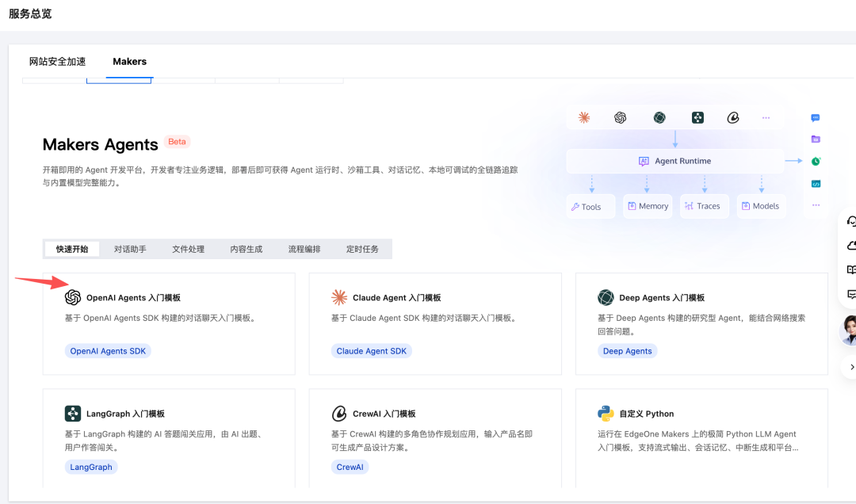This screenshot has width=856, height=504.
Task: Switch to the 网站安全加速 tab
Action: click(x=57, y=62)
